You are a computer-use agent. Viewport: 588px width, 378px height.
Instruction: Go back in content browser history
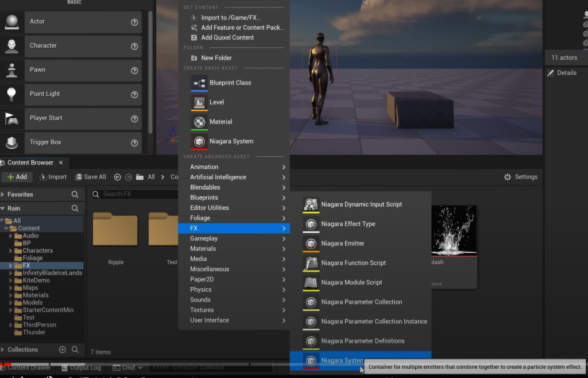tap(117, 177)
